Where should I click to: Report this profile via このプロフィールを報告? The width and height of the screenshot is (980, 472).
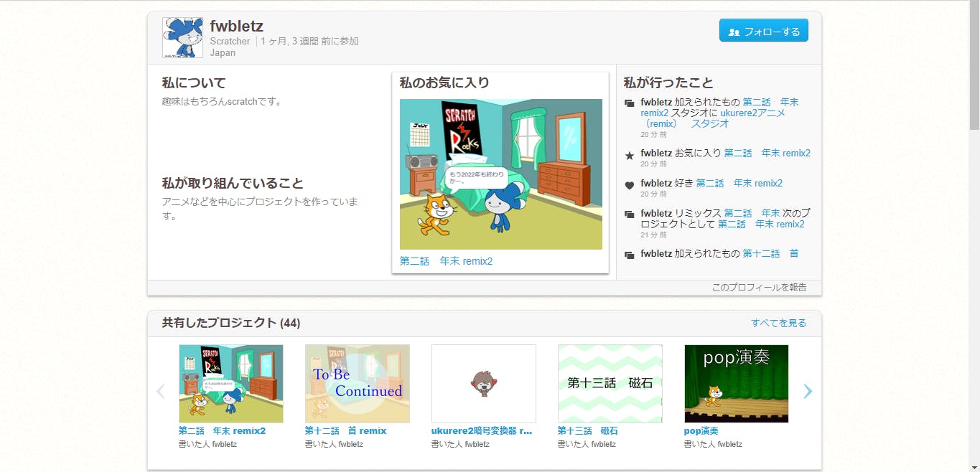coord(759,287)
